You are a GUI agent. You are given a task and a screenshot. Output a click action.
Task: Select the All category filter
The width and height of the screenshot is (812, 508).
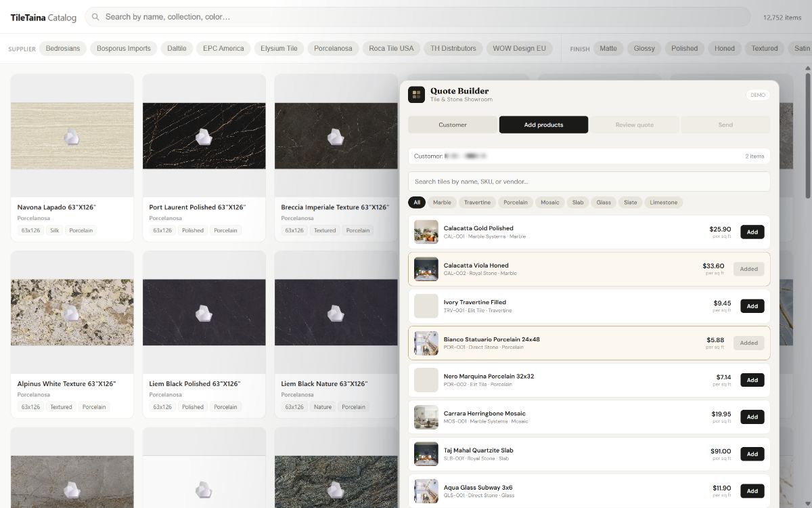click(417, 203)
